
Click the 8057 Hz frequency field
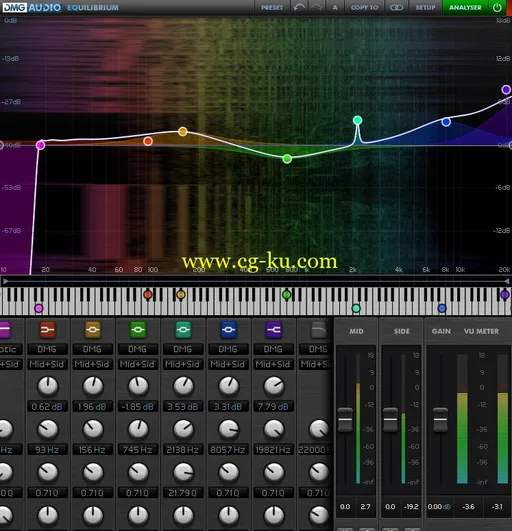tap(228, 450)
